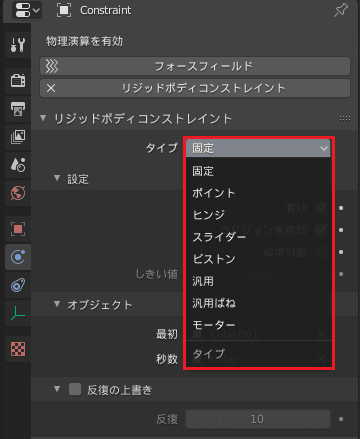Click the animate dot beside コリジョンを無効
360x439 pixels.
pos(341,230)
